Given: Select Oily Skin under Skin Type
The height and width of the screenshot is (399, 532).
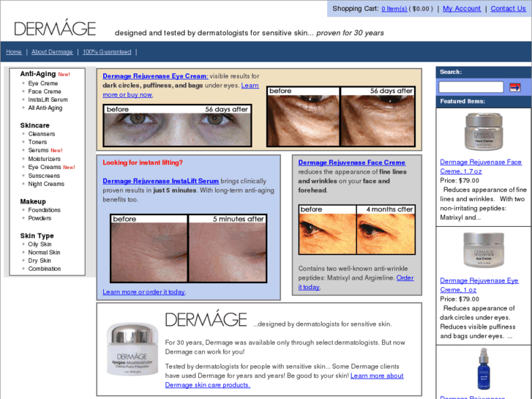Looking at the screenshot, I should (x=40, y=244).
